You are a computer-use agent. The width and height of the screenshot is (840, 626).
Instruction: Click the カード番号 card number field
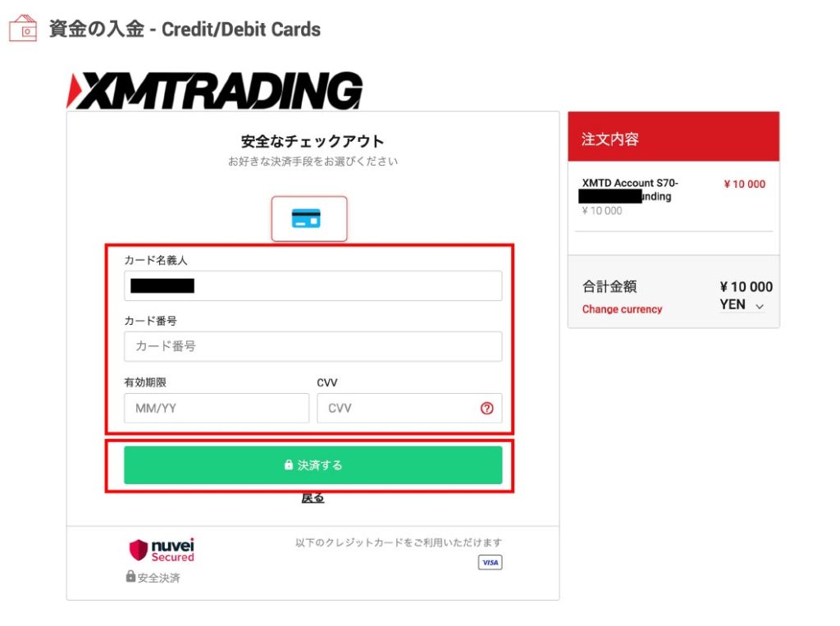click(313, 346)
